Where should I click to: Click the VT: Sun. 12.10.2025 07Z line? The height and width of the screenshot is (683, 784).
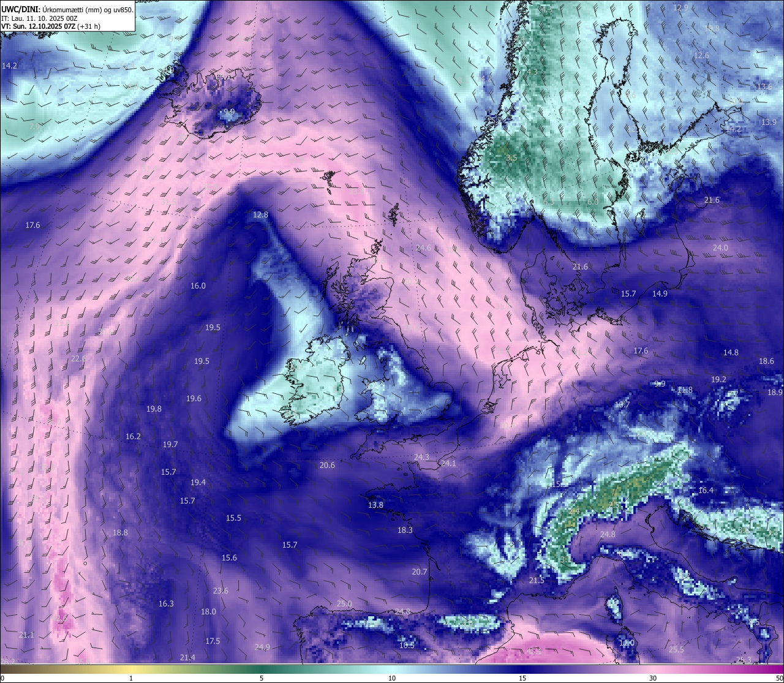tap(51, 26)
